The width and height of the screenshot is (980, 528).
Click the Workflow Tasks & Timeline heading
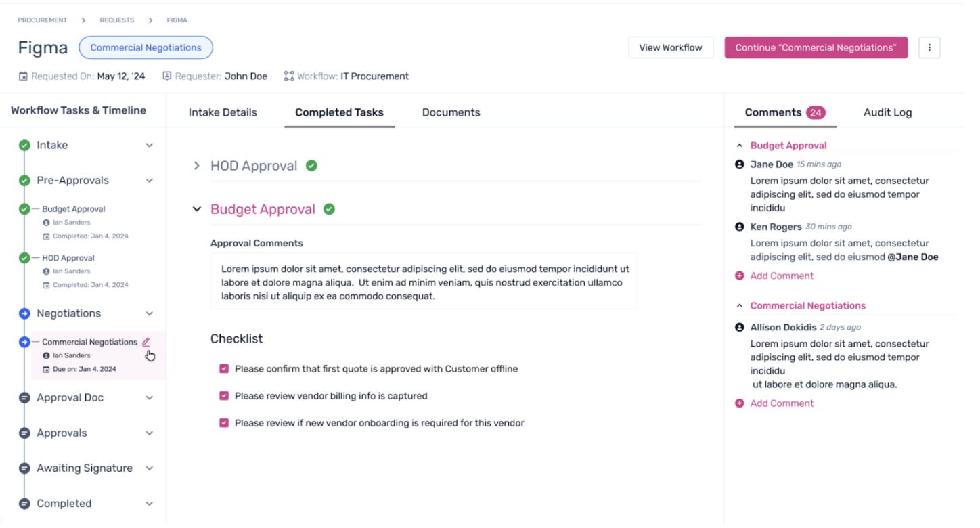tap(79, 110)
